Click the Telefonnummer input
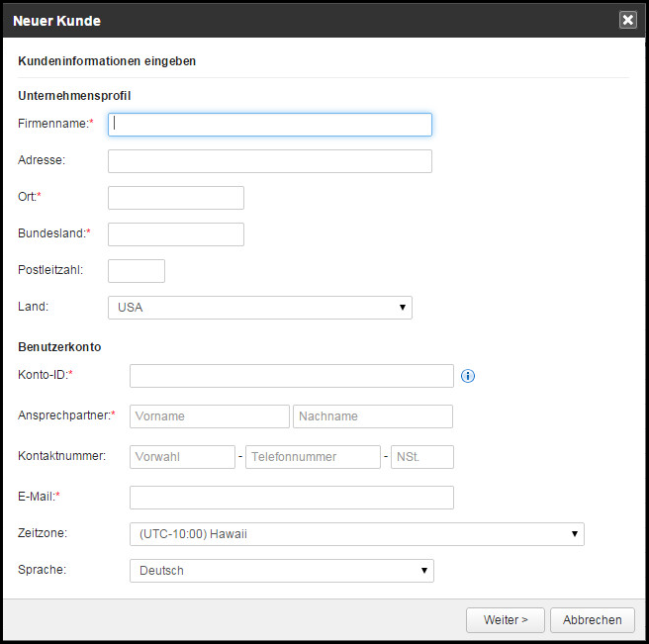Screen dimensions: 649x644 pyautogui.click(x=313, y=457)
